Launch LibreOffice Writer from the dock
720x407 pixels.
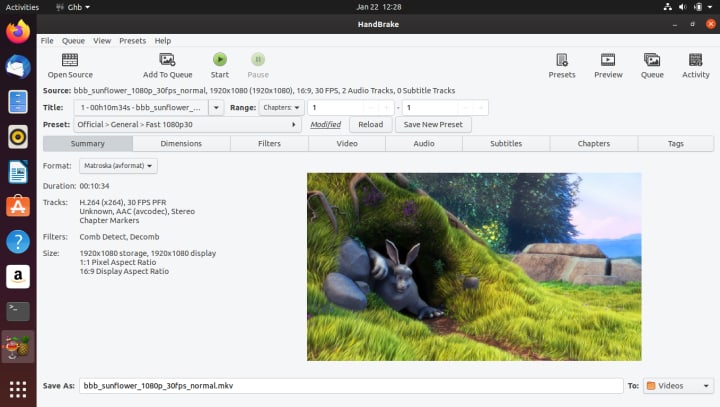point(18,172)
